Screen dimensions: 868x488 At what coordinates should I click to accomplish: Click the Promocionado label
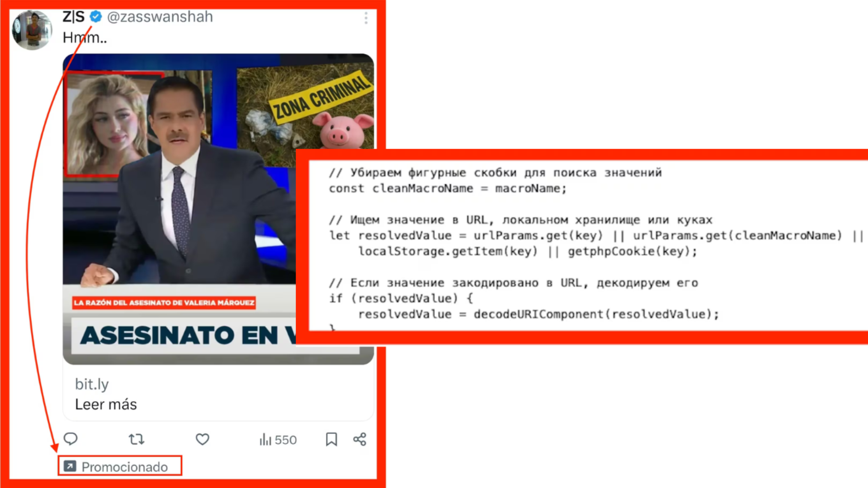(124, 467)
